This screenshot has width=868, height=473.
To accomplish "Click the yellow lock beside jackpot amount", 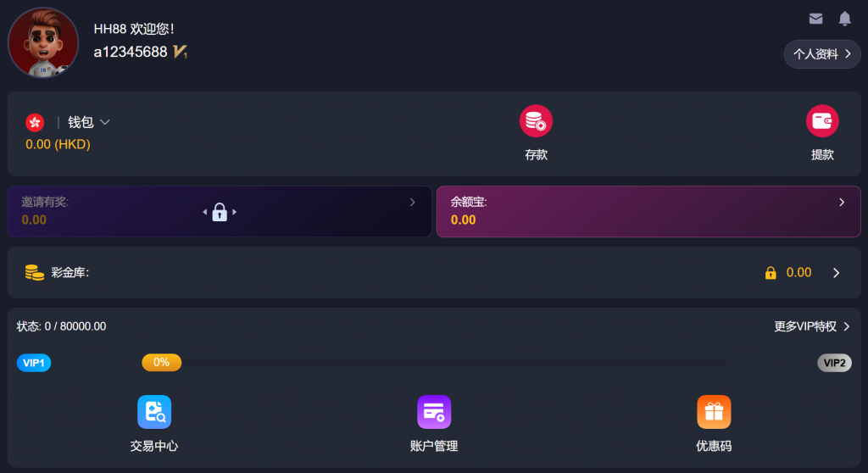I will [x=770, y=272].
